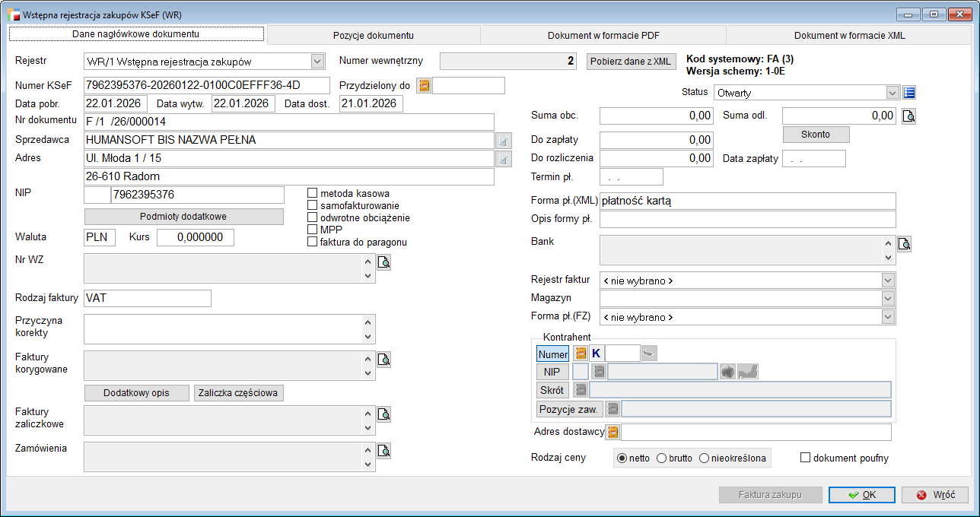Check the dokument poufny option
The height and width of the screenshot is (517, 980).
[x=805, y=458]
